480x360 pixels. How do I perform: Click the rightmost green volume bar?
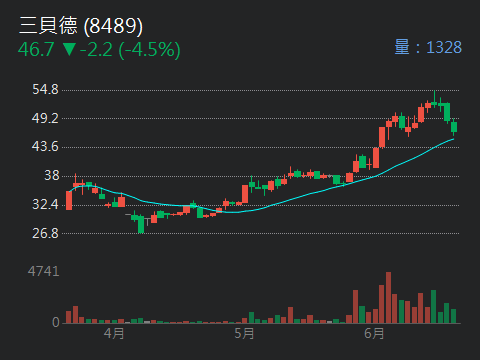pyautogui.click(x=453, y=316)
